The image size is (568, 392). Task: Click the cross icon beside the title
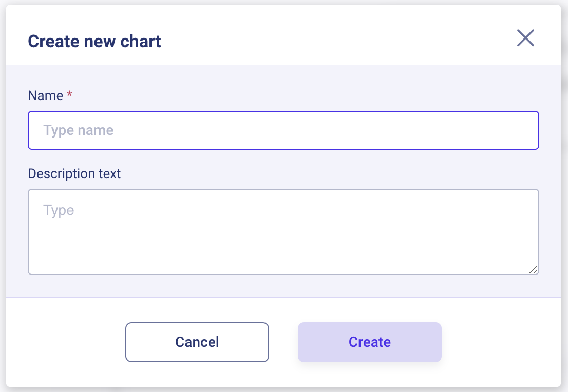point(525,38)
